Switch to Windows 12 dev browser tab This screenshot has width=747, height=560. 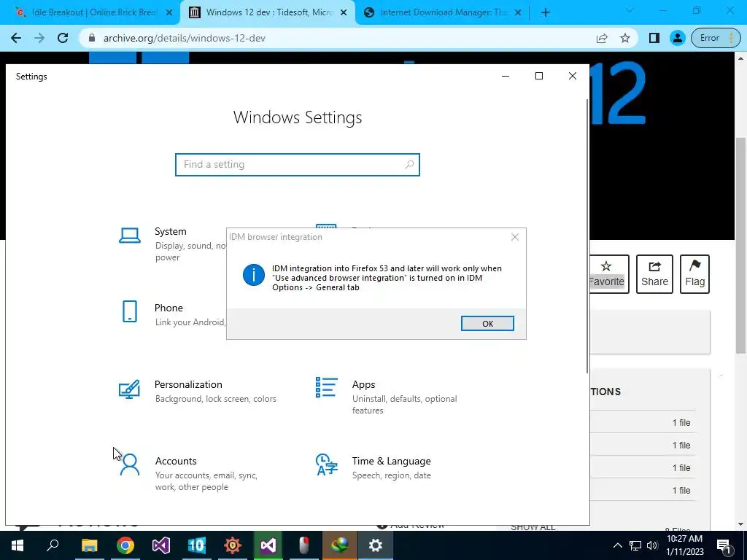click(x=268, y=12)
